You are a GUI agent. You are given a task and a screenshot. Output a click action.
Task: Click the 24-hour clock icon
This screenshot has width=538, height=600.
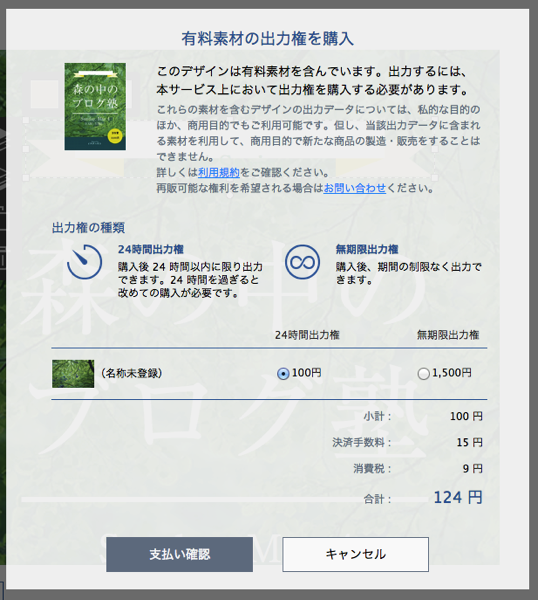[84, 262]
